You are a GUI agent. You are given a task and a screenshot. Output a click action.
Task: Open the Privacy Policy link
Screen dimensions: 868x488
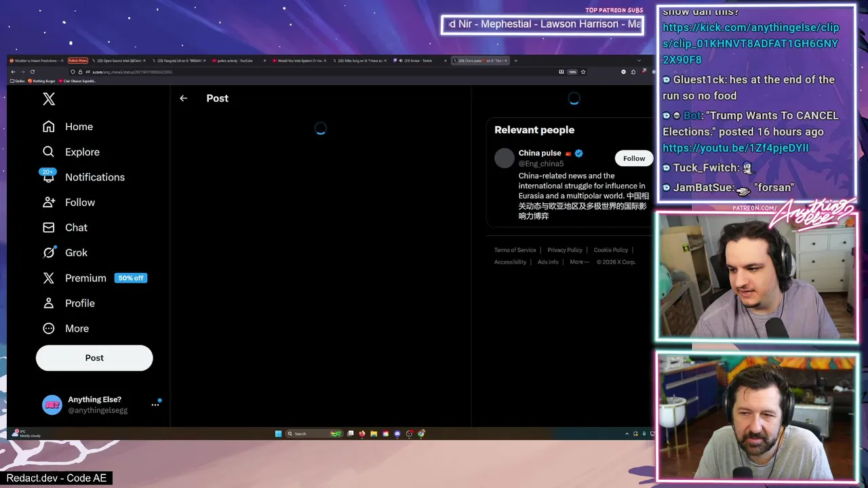(565, 250)
